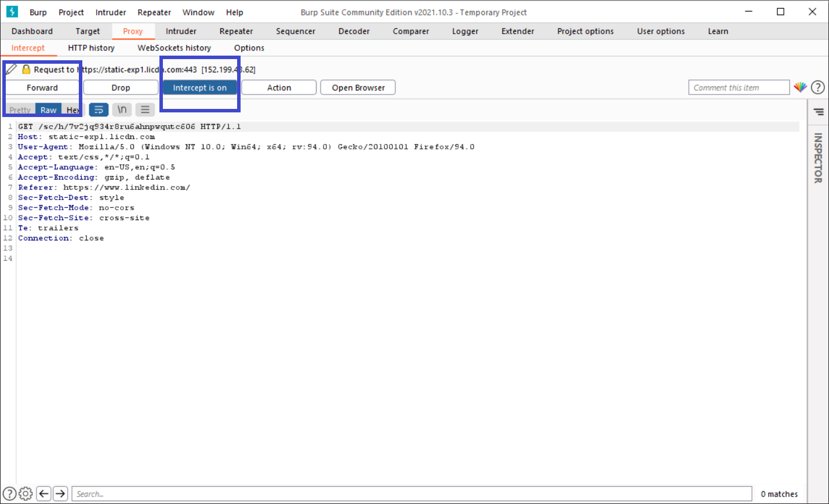Viewport: 829px width, 504px height.
Task: Switch to the Repeater tool tab
Action: click(x=236, y=31)
